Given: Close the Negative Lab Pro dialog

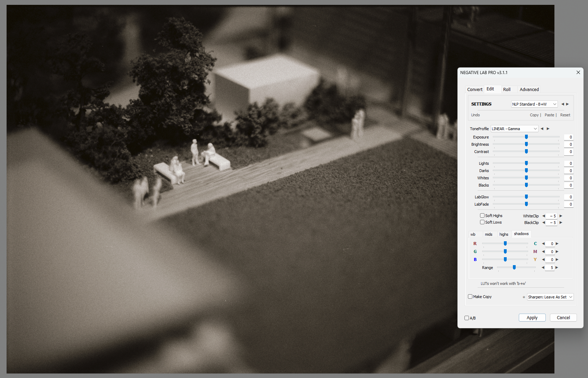Looking at the screenshot, I should pos(578,72).
